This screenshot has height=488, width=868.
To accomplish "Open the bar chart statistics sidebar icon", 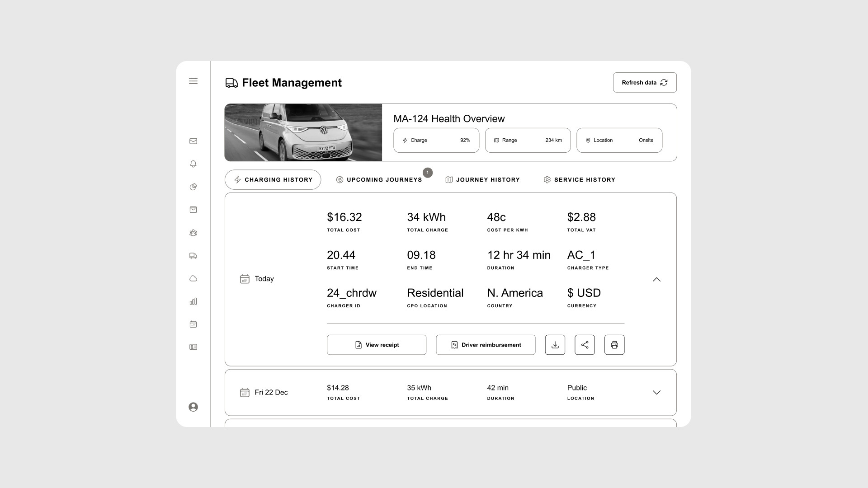I will [x=193, y=301].
